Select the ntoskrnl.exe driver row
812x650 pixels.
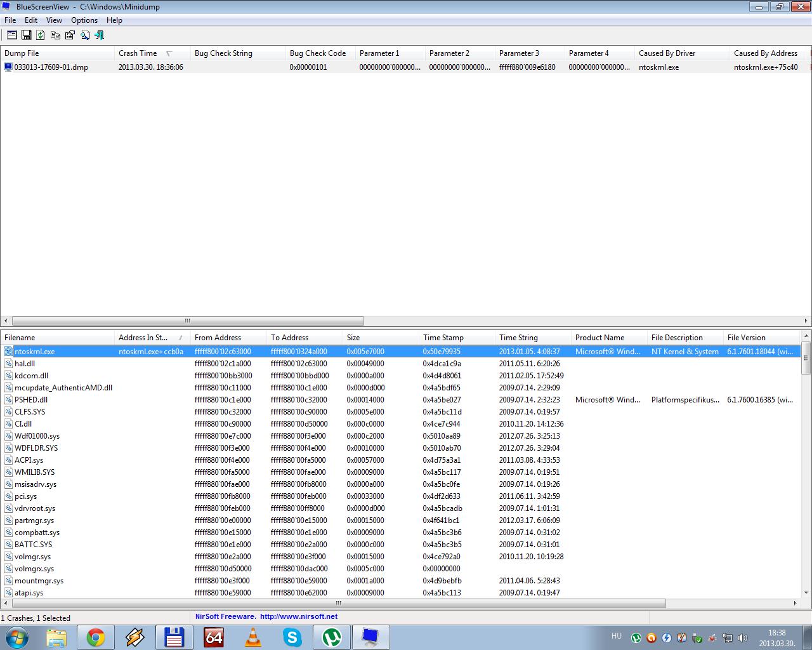pos(400,351)
